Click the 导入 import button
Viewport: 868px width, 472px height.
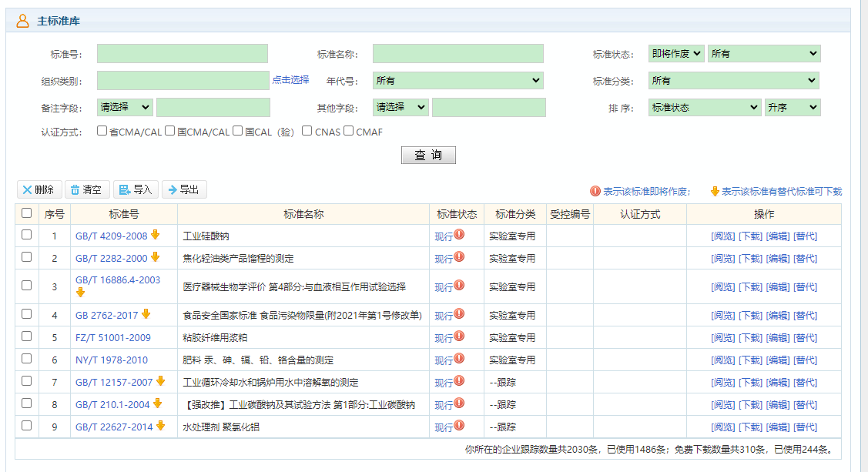pyautogui.click(x=136, y=189)
